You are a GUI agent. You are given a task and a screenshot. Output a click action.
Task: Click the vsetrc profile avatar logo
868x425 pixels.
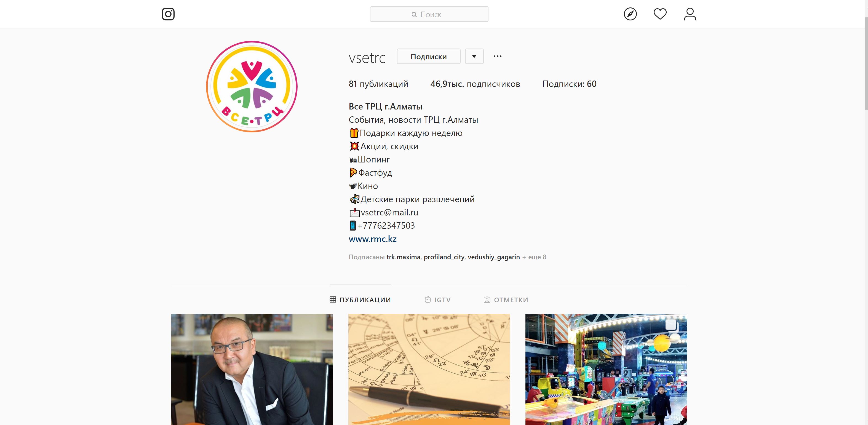click(x=252, y=87)
